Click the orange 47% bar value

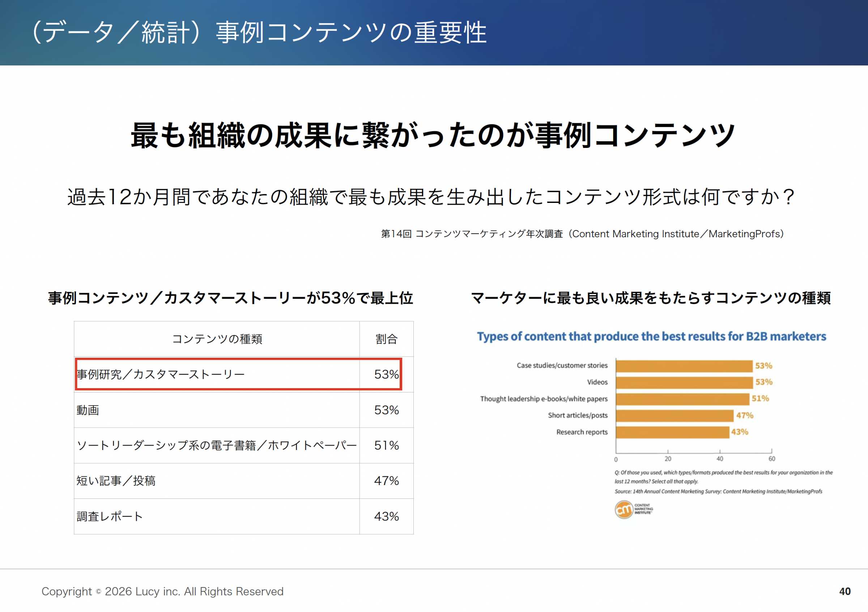click(745, 416)
